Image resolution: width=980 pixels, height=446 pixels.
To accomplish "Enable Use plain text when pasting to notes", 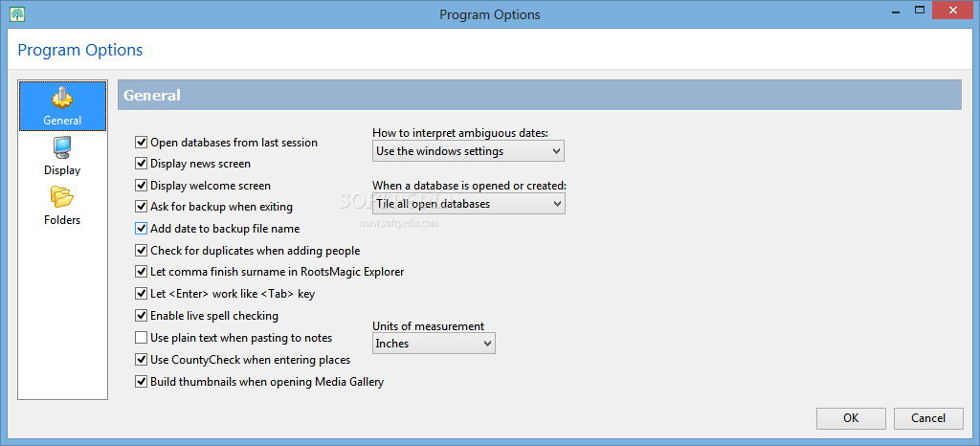I will click(x=141, y=337).
